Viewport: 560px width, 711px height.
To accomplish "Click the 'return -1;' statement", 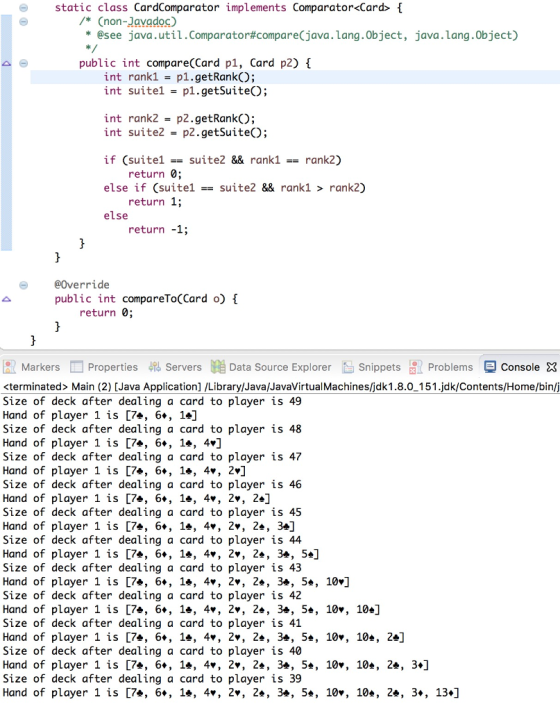I will tap(158, 229).
